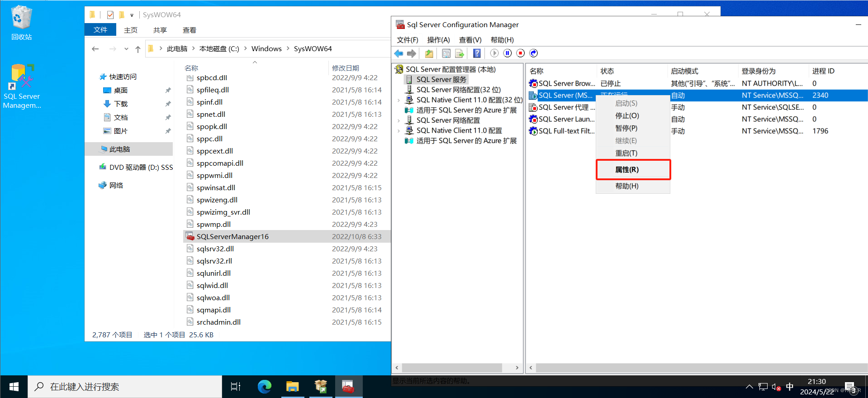This screenshot has width=868, height=398.
Task: Expand the SQL Server 网络配置 tree node
Action: point(398,120)
